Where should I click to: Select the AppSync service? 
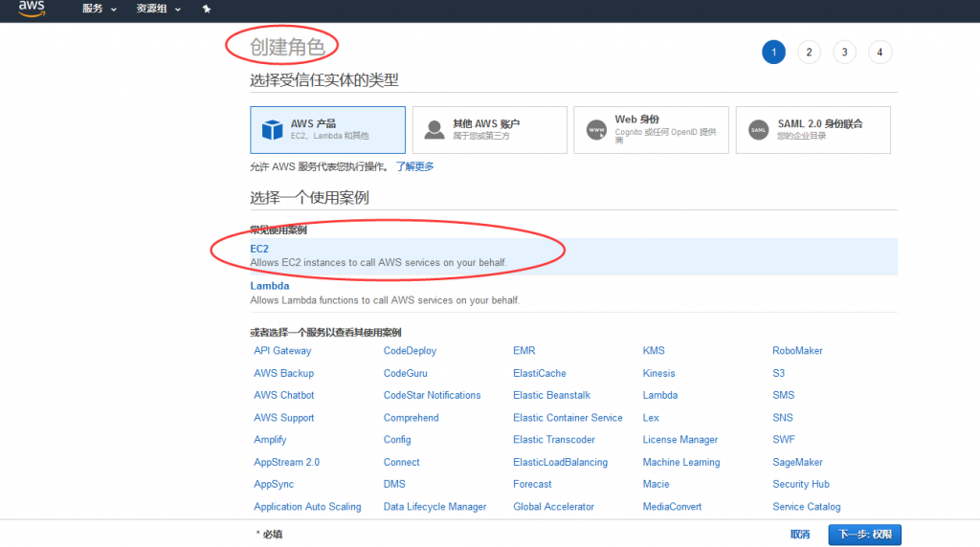pyautogui.click(x=274, y=484)
